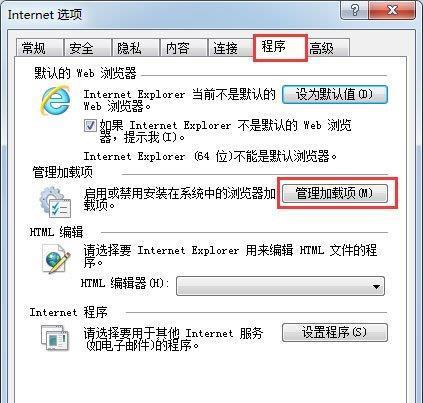Switch to the 安全 tab
The image size is (423, 403).
87,48
